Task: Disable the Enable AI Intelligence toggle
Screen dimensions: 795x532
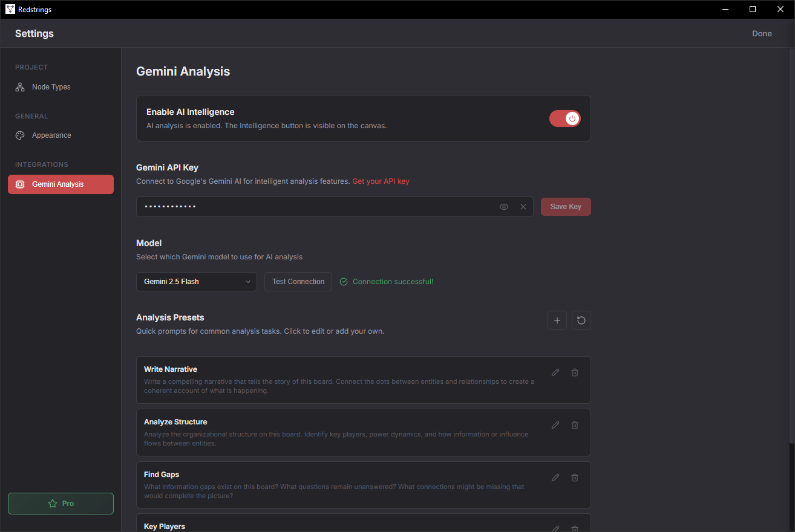Action: tap(564, 118)
